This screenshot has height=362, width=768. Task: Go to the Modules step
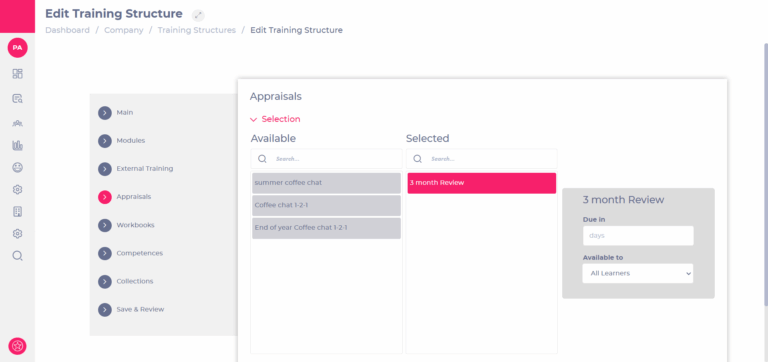pyautogui.click(x=131, y=141)
